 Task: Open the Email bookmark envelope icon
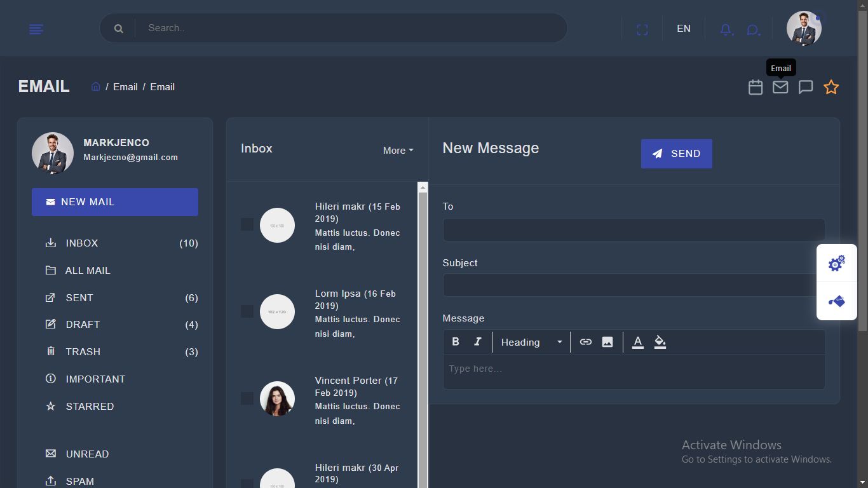tap(780, 87)
